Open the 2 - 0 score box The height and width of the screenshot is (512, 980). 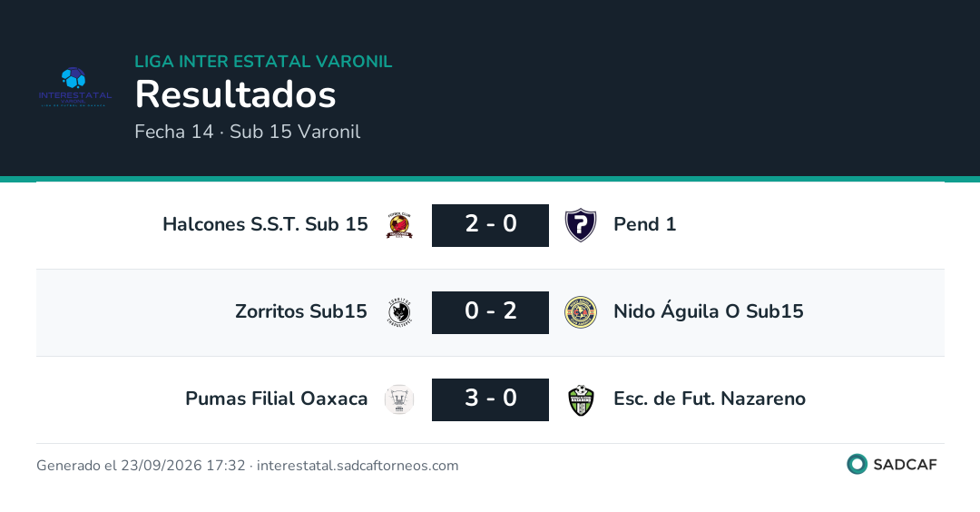coord(491,225)
